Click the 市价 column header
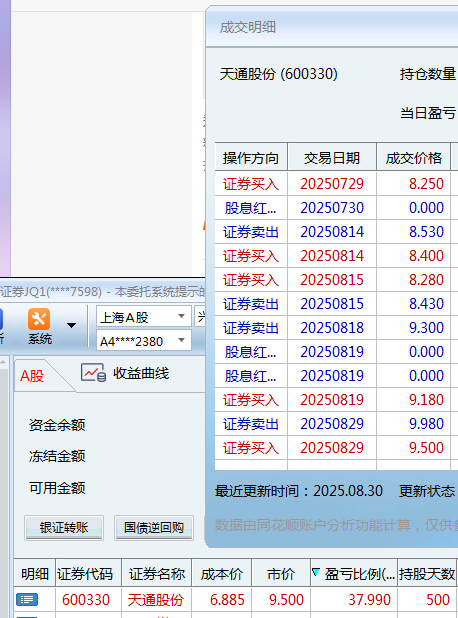The width and height of the screenshot is (458, 618). coord(281,573)
